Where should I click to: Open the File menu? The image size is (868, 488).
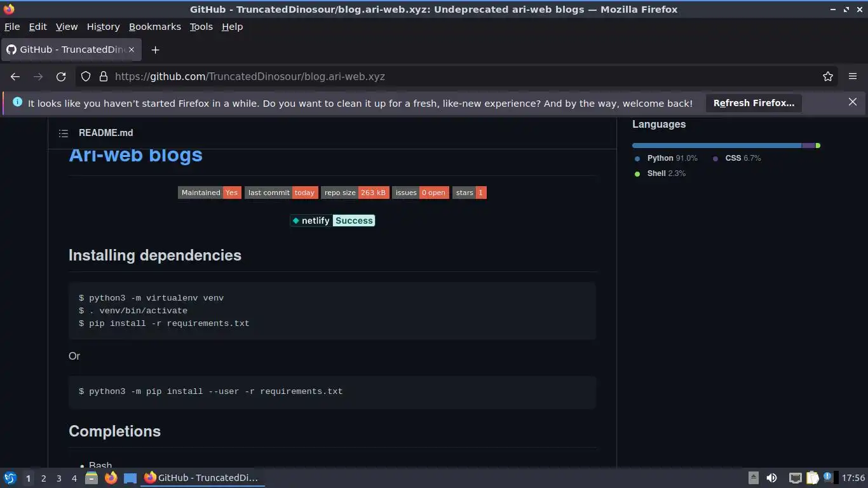pos(12,27)
